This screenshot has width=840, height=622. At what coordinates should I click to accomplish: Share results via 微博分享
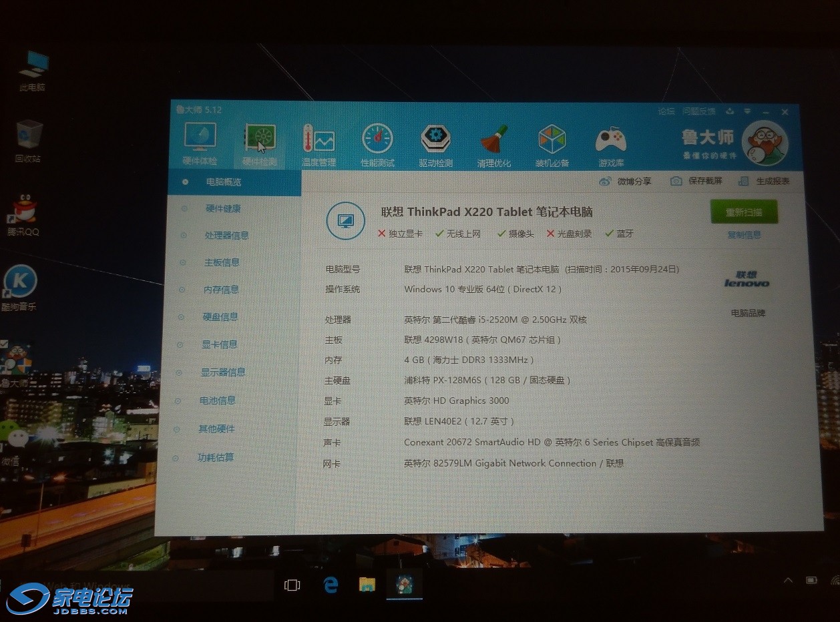[625, 181]
